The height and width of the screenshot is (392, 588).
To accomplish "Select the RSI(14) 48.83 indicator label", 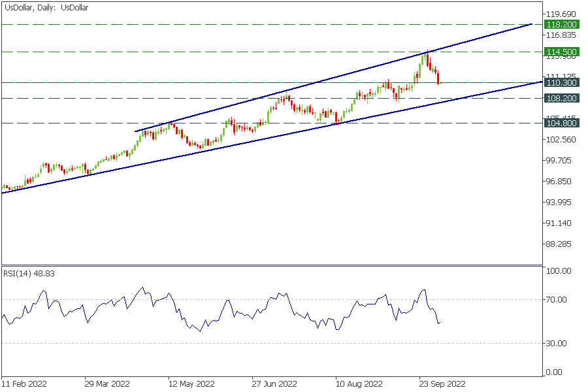I will coord(29,273).
